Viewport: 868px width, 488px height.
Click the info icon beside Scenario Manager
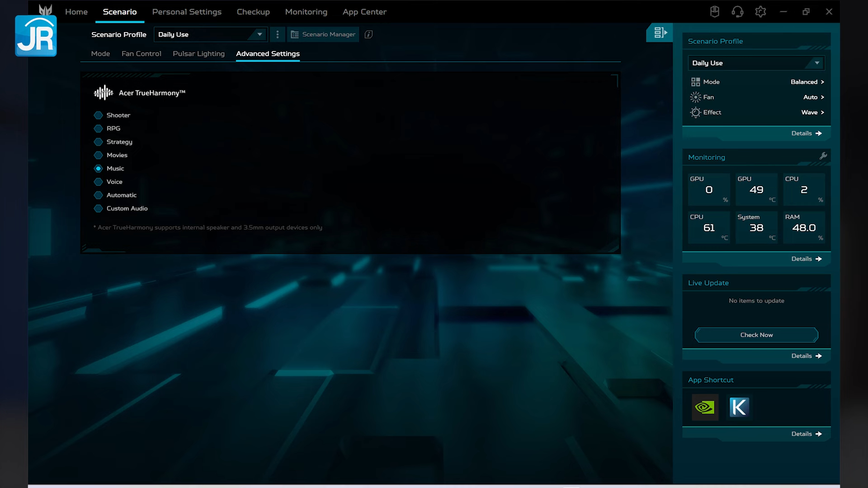tap(368, 34)
